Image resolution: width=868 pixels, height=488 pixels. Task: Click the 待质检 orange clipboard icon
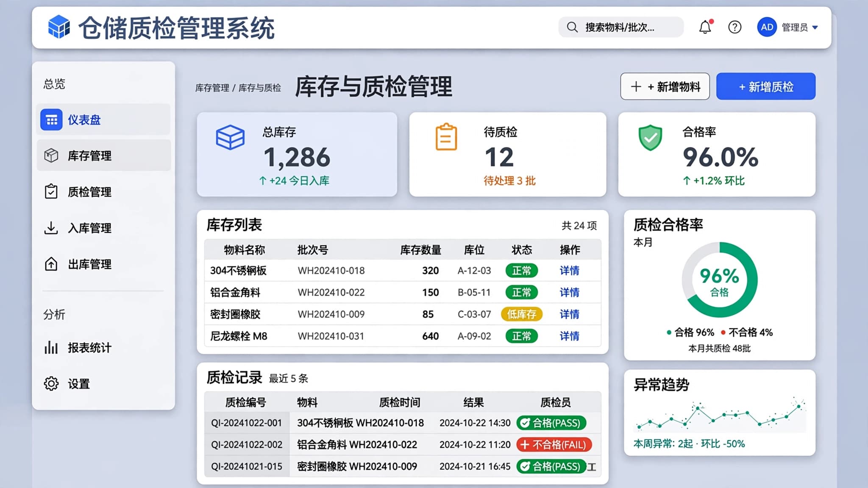point(446,137)
